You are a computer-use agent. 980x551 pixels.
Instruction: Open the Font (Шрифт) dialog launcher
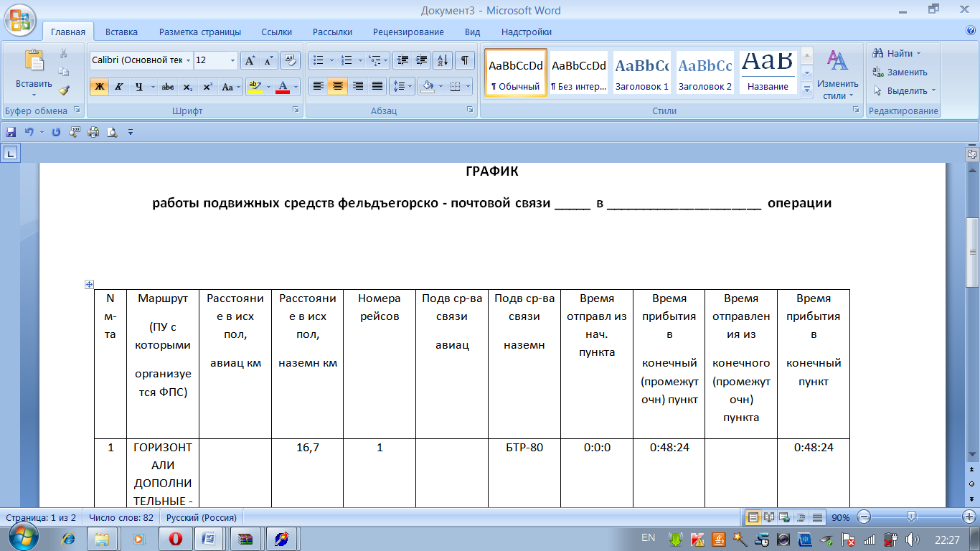pyautogui.click(x=296, y=110)
